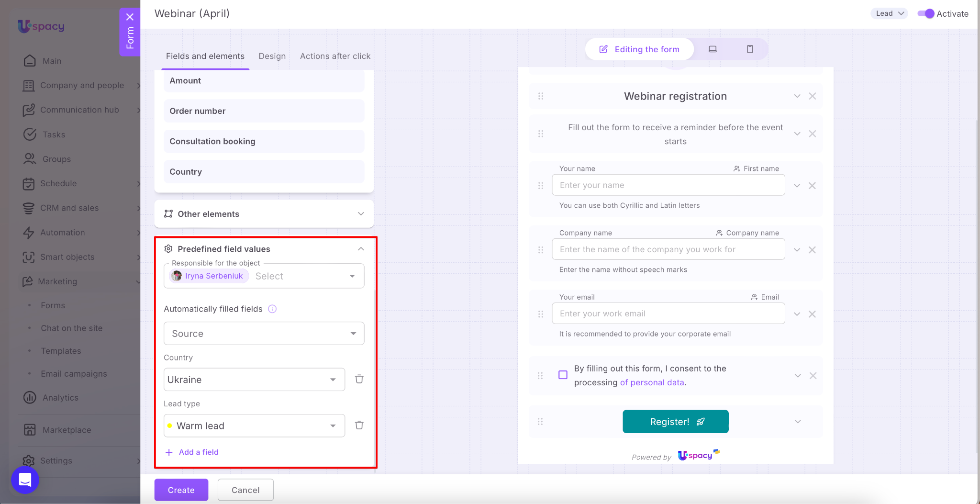Screen dimensions: 980x504
Task: Delete the Country predefined field
Action: click(x=359, y=379)
